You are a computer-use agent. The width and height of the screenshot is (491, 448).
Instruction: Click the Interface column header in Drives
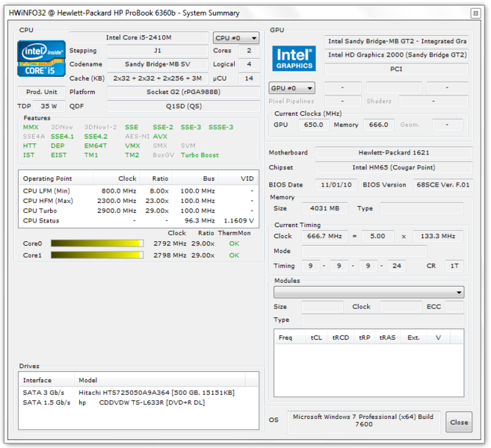click(46, 380)
